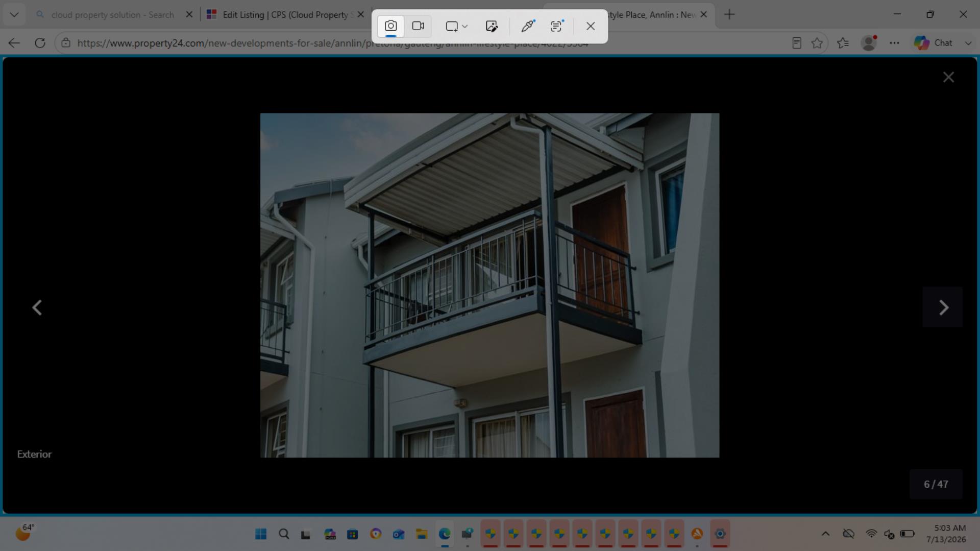Open Edge settings and more menu

point(894,43)
